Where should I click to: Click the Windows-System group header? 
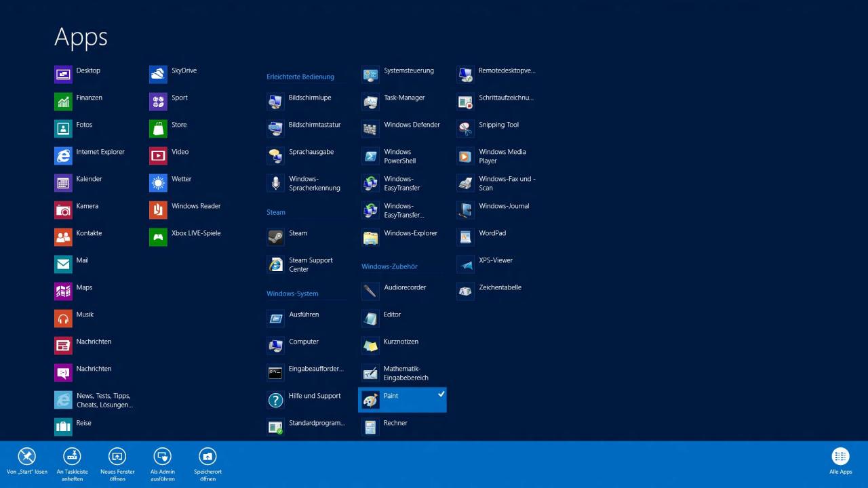[x=292, y=293]
